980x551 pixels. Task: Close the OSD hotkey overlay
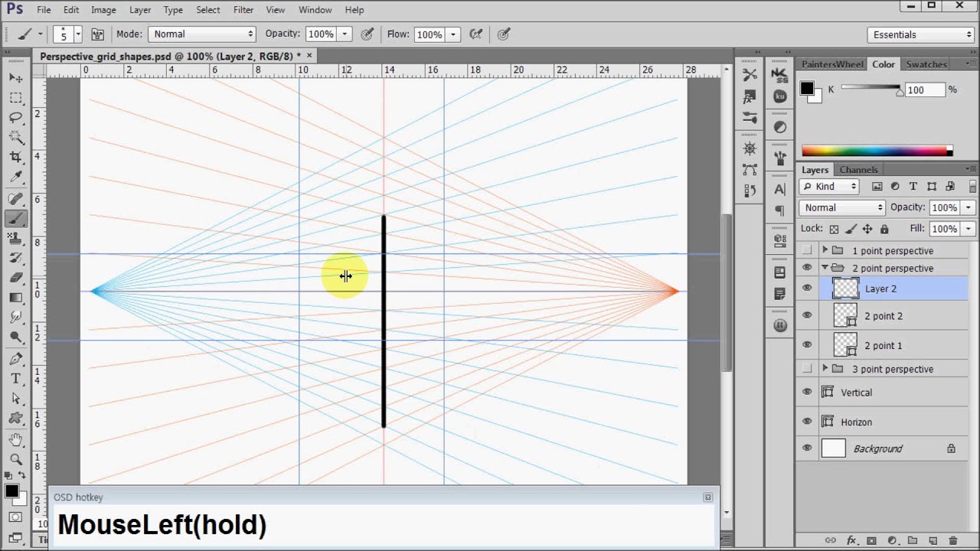707,497
